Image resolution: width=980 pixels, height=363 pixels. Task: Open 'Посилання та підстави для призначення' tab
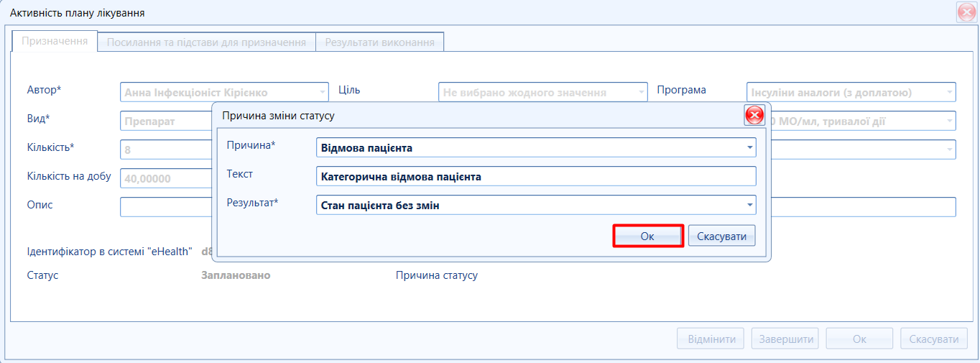coord(207,42)
